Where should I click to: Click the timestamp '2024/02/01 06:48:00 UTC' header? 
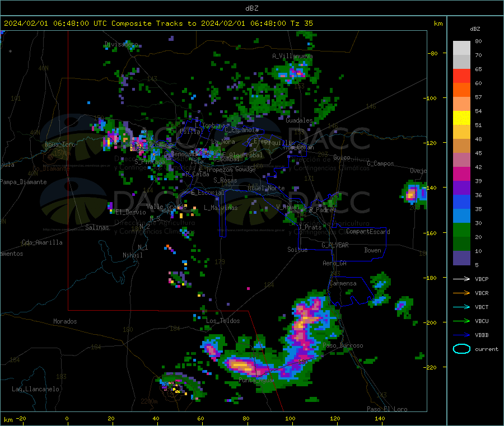(55, 24)
